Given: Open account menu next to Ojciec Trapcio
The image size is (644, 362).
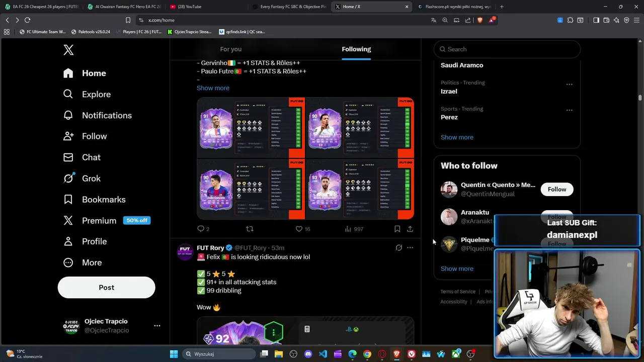Looking at the screenshot, I should tap(157, 326).
